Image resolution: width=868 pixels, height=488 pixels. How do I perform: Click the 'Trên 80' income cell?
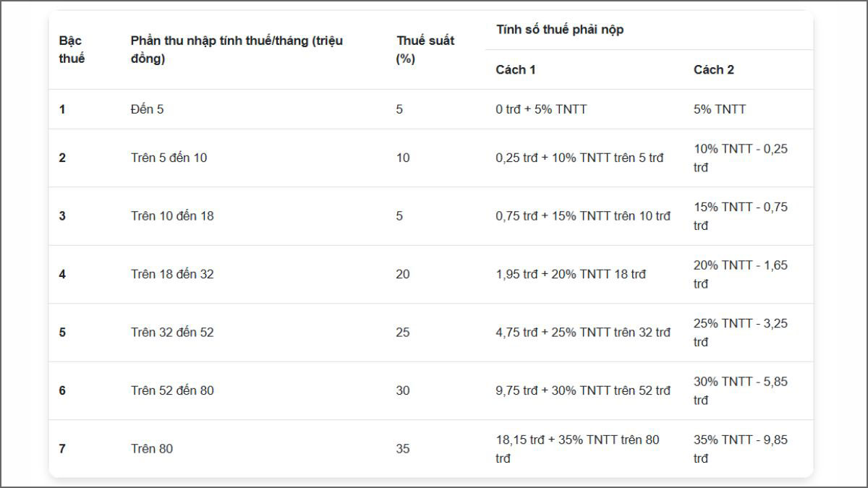pos(152,449)
